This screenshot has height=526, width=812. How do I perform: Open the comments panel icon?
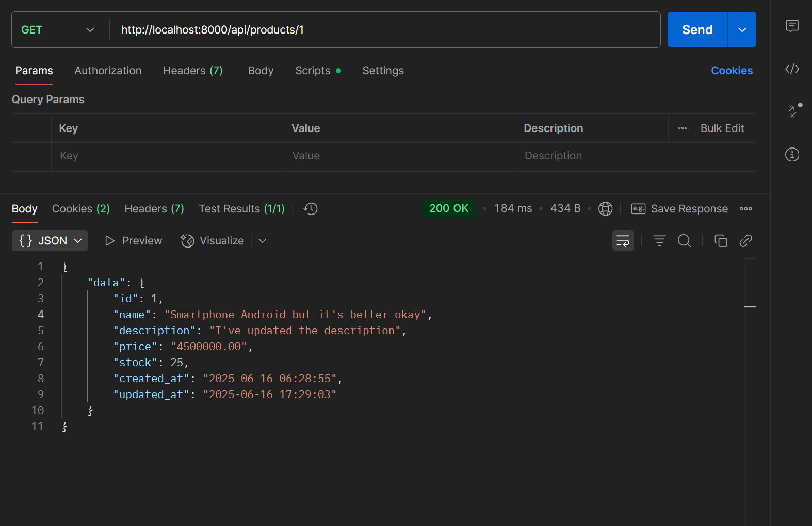pos(792,26)
